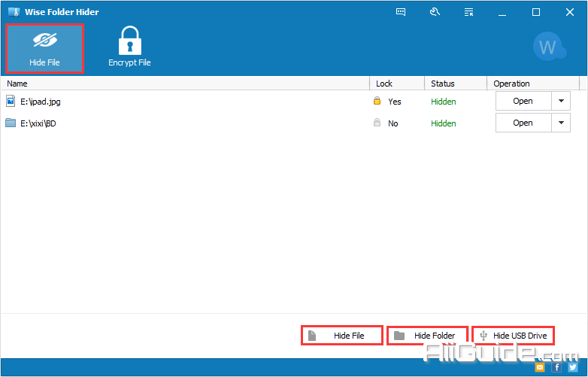This screenshot has height=377, width=588.
Task: Open the title bar menu list icon
Action: [468, 12]
